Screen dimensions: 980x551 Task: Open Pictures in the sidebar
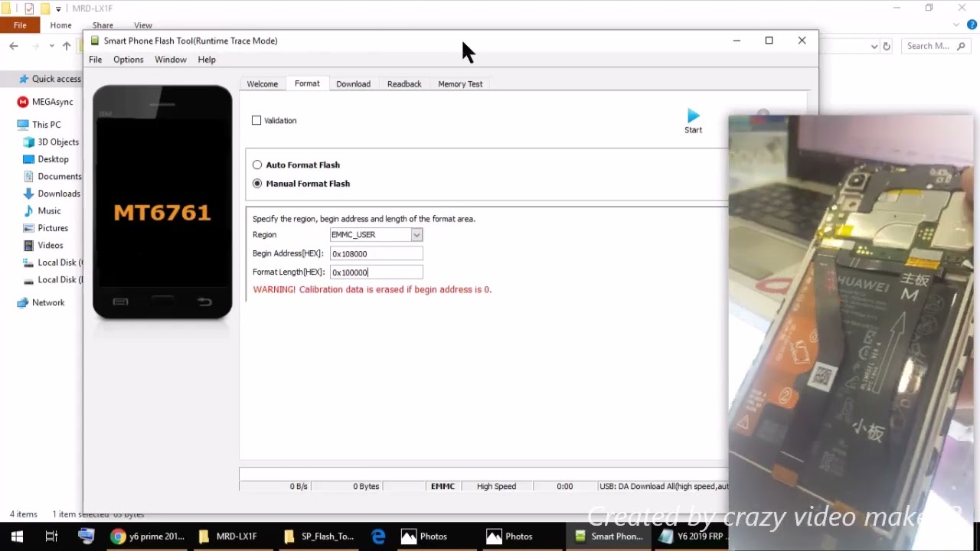[x=46, y=228]
